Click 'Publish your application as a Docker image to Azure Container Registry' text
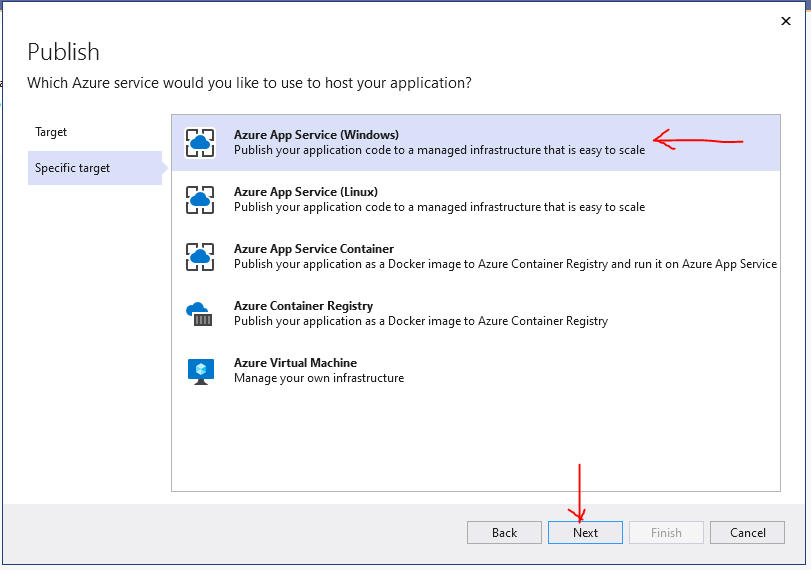Screen dimensions: 811x570 [420, 321]
